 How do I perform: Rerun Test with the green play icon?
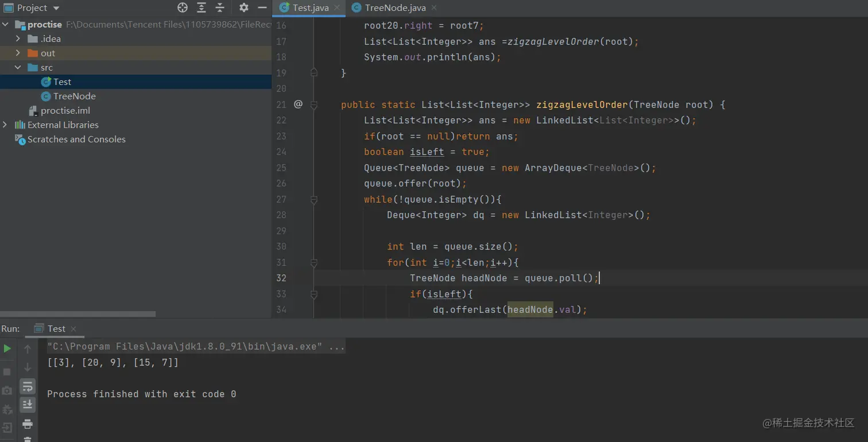[x=7, y=348]
